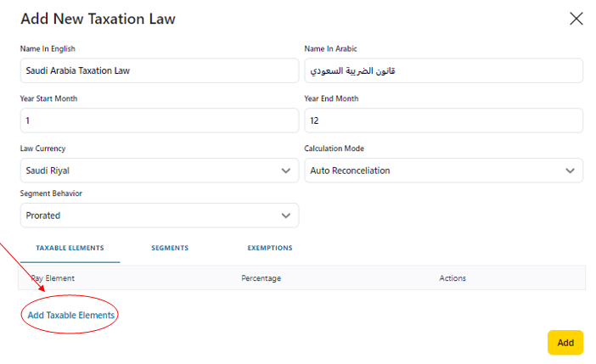596x364 pixels.
Task: Click the Segment Behavior chevron arrow
Action: 285,216
